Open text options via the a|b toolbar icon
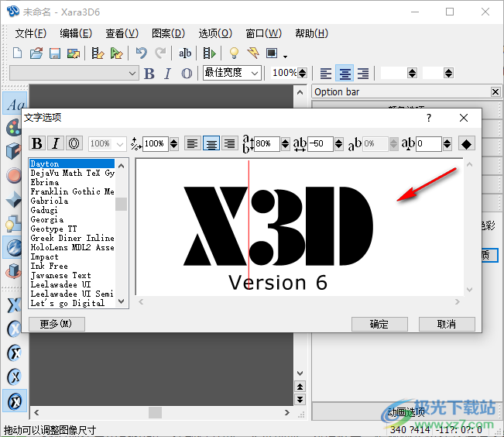 pyautogui.click(x=185, y=53)
